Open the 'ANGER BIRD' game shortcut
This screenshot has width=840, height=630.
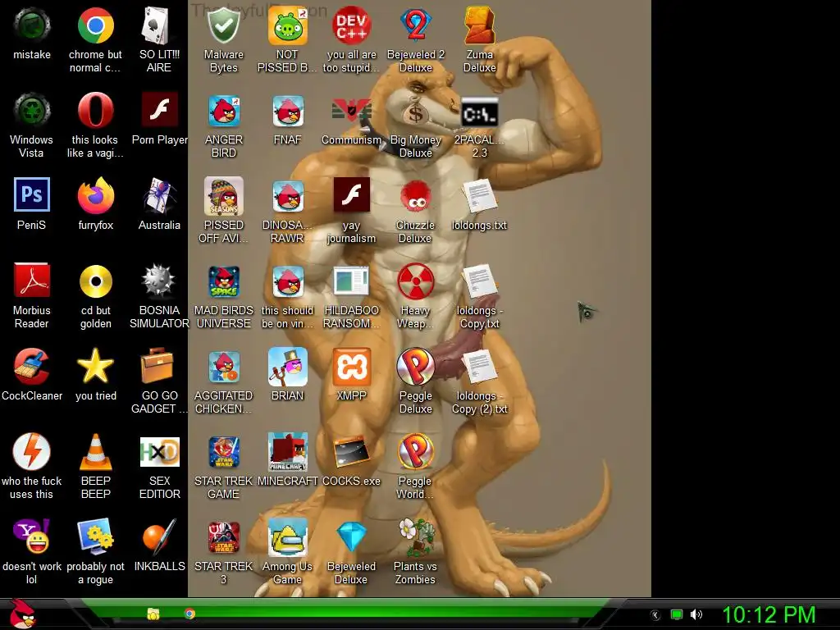point(223,111)
